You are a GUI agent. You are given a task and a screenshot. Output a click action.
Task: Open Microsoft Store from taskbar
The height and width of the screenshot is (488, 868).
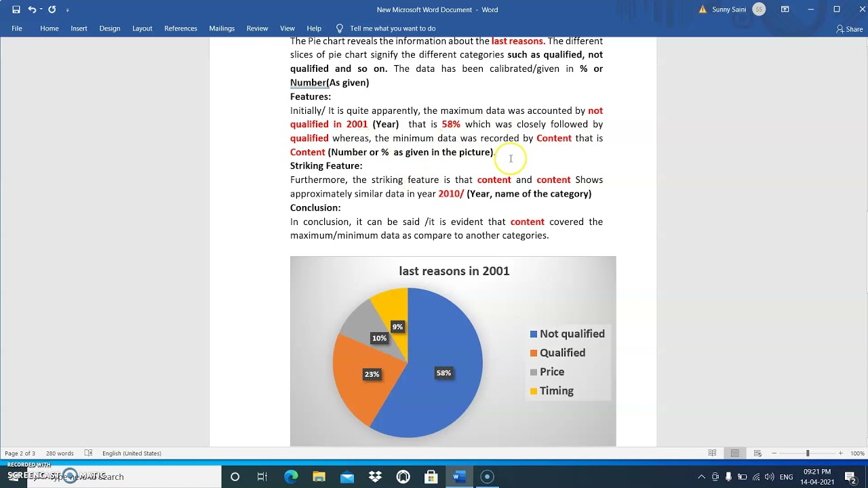click(431, 477)
